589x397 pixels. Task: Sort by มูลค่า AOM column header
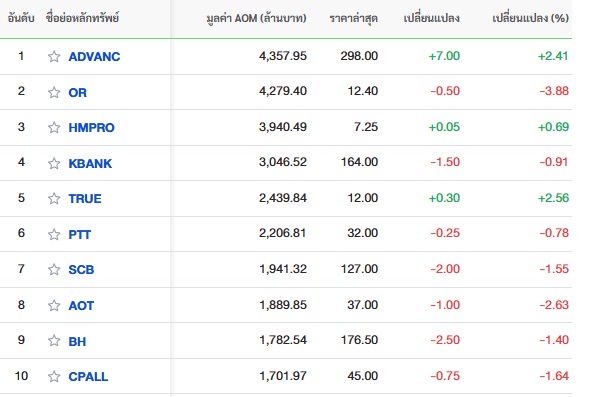[x=256, y=18]
